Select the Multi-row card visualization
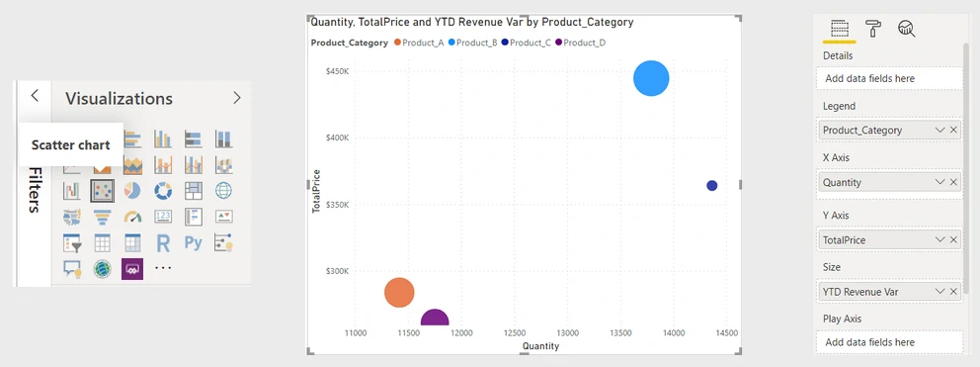The width and height of the screenshot is (980, 367). pyautogui.click(x=193, y=217)
